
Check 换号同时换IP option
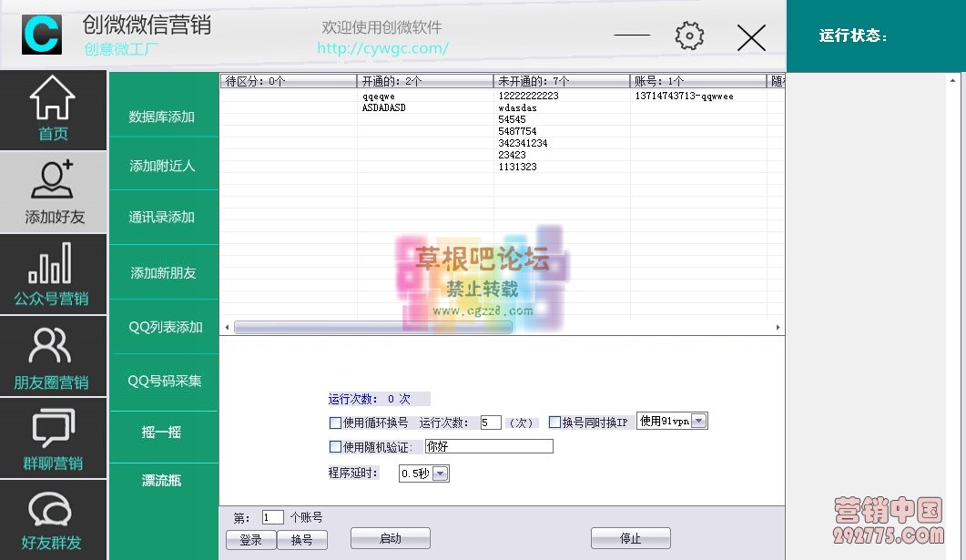554,423
